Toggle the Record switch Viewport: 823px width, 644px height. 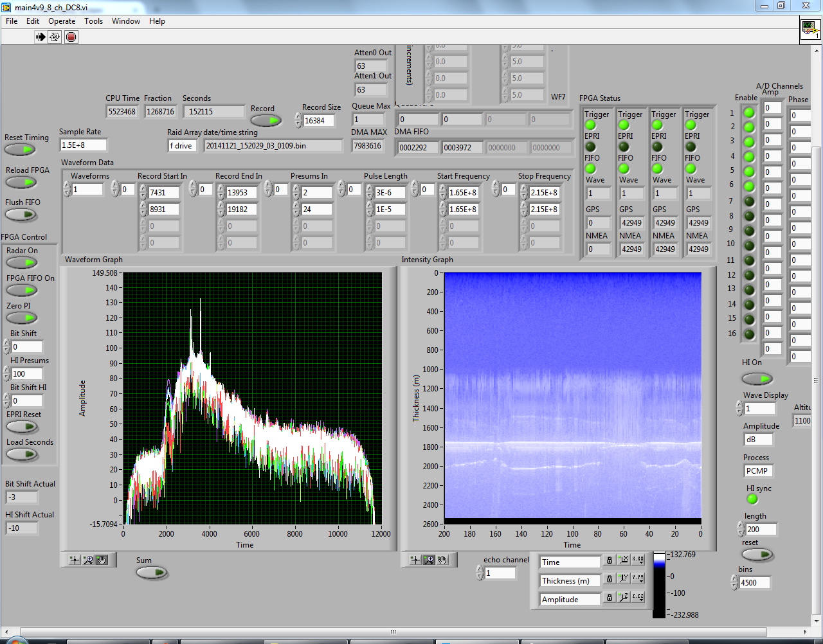[266, 120]
